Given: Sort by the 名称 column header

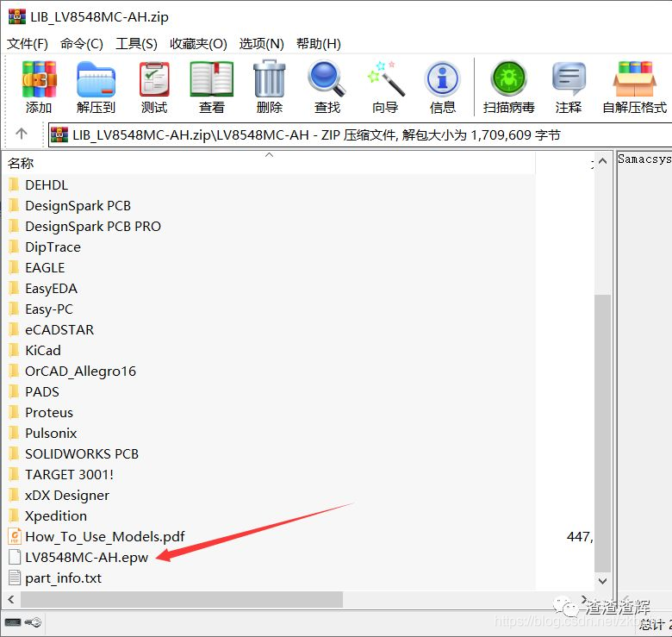Looking at the screenshot, I should pos(21,163).
